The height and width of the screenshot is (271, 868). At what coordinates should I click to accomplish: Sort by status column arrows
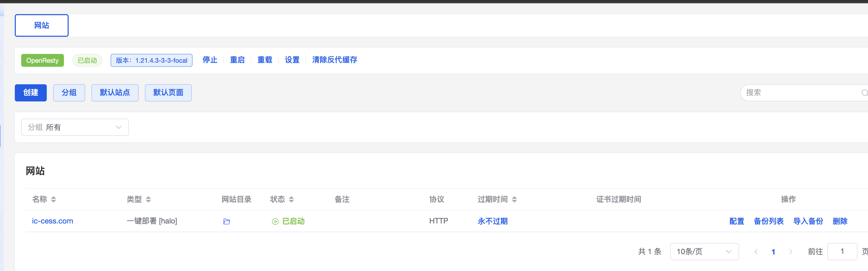291,200
